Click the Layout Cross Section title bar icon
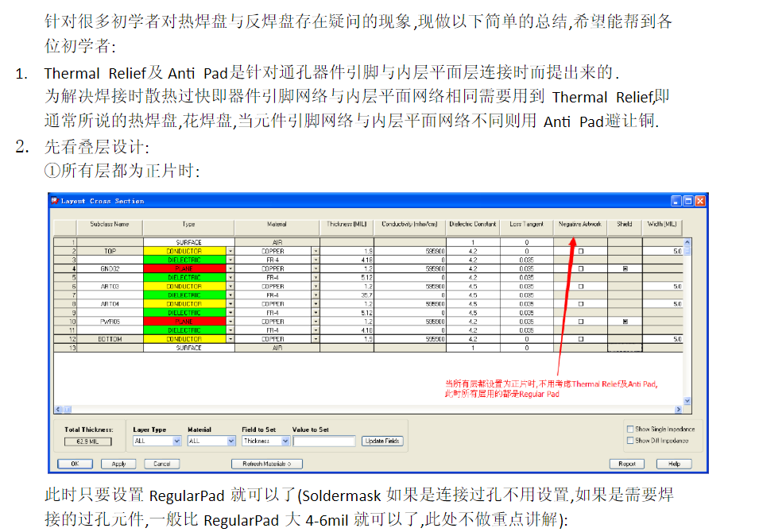 pyautogui.click(x=56, y=200)
